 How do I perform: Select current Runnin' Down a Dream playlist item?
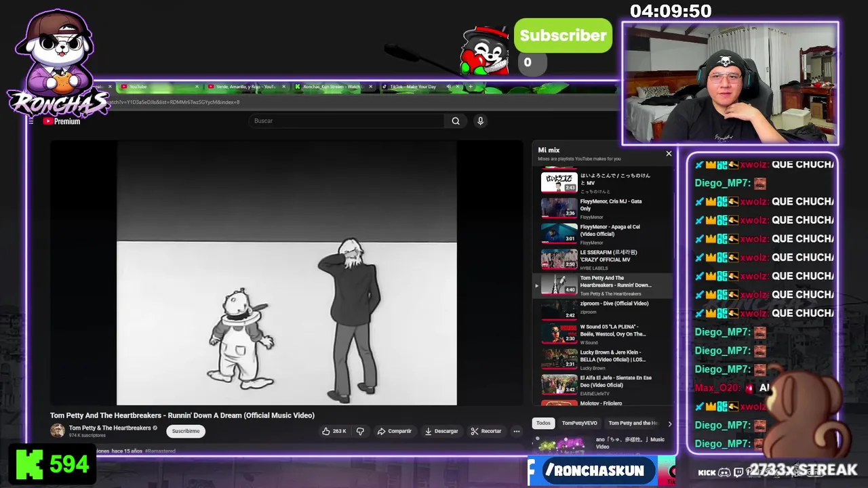604,285
